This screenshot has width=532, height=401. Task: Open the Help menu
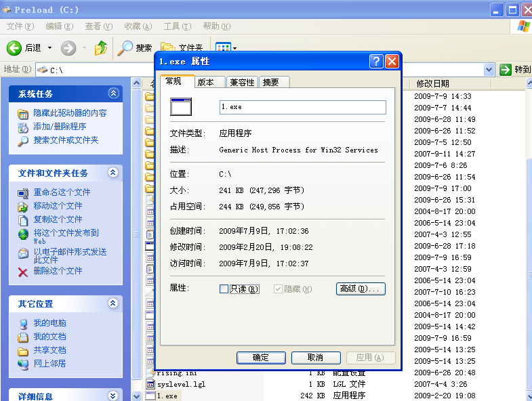coord(217,26)
